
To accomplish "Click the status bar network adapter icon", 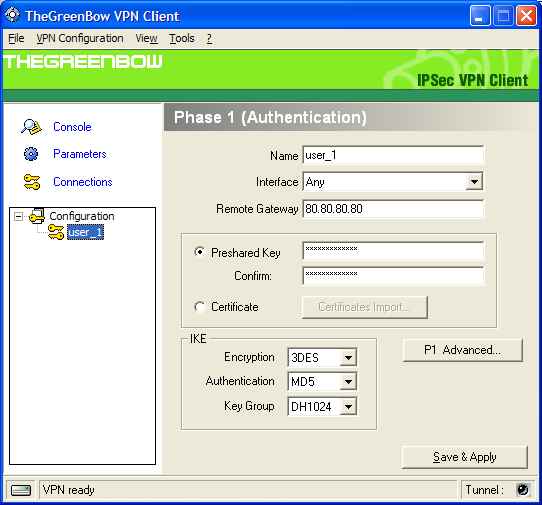I will tap(21, 490).
